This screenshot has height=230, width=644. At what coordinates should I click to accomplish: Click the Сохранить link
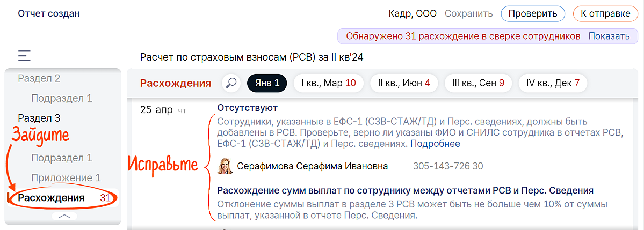click(x=468, y=14)
